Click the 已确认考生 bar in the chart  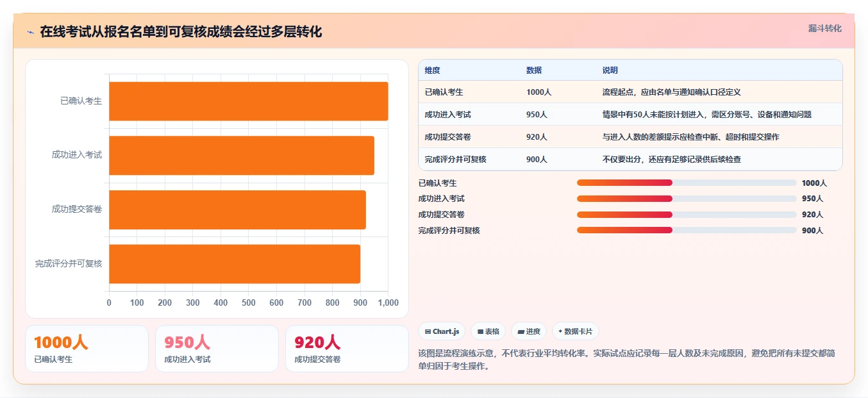coord(248,101)
